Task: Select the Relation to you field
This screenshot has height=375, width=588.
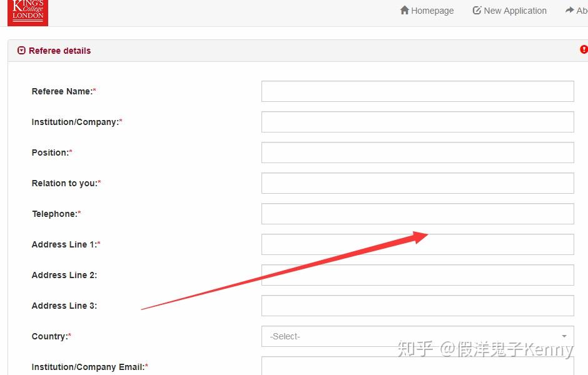Action: point(417,183)
